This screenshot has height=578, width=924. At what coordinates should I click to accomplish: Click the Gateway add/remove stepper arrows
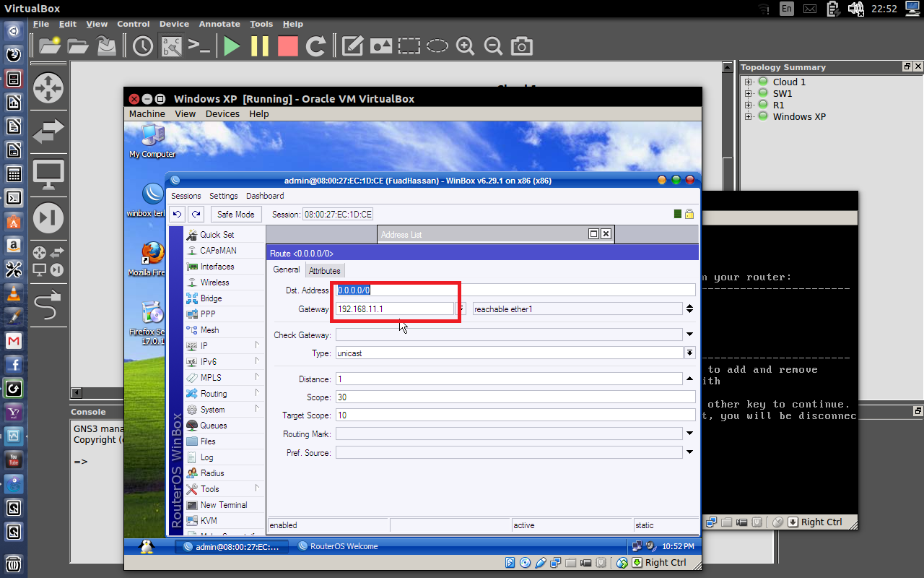(690, 309)
